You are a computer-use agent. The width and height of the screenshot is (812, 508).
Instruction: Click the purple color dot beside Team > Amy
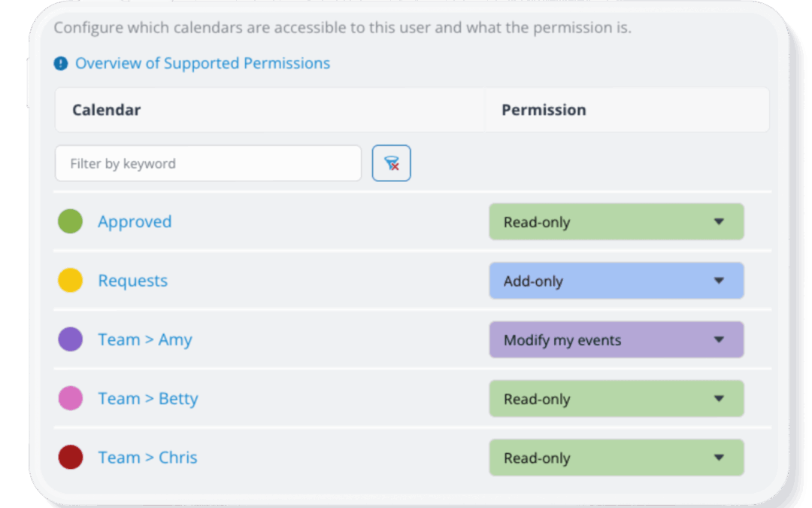(70, 339)
